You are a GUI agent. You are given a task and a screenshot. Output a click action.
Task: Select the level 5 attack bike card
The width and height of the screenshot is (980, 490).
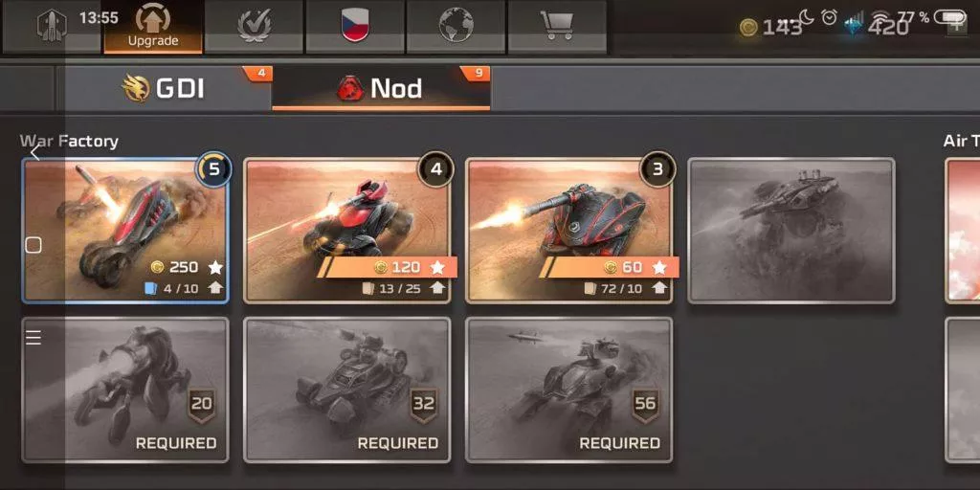(125, 231)
